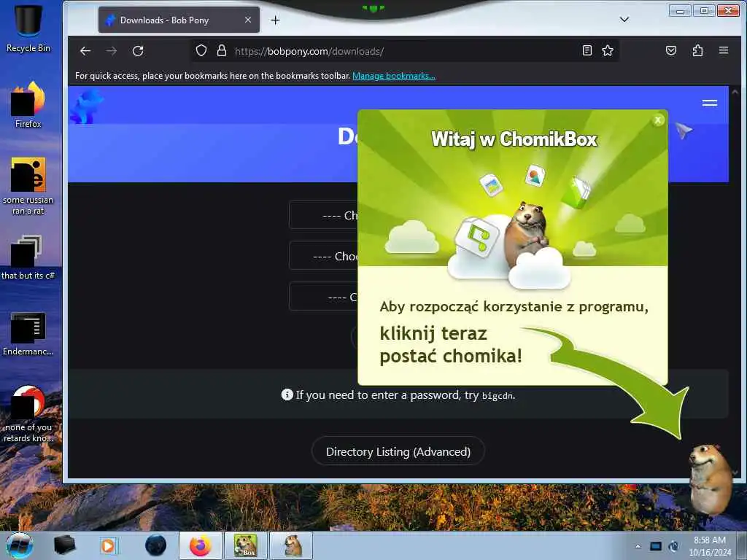Click the network tray icon
The width and height of the screenshot is (747, 560).
(x=656, y=546)
